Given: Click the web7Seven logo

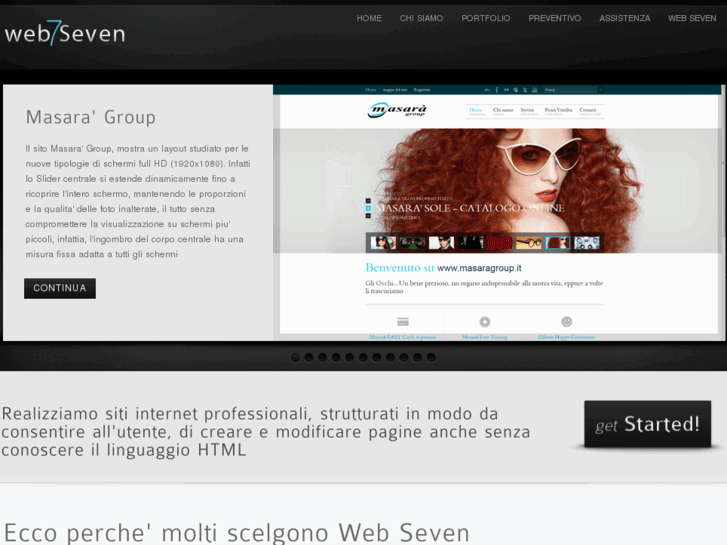Looking at the screenshot, I should point(65,33).
